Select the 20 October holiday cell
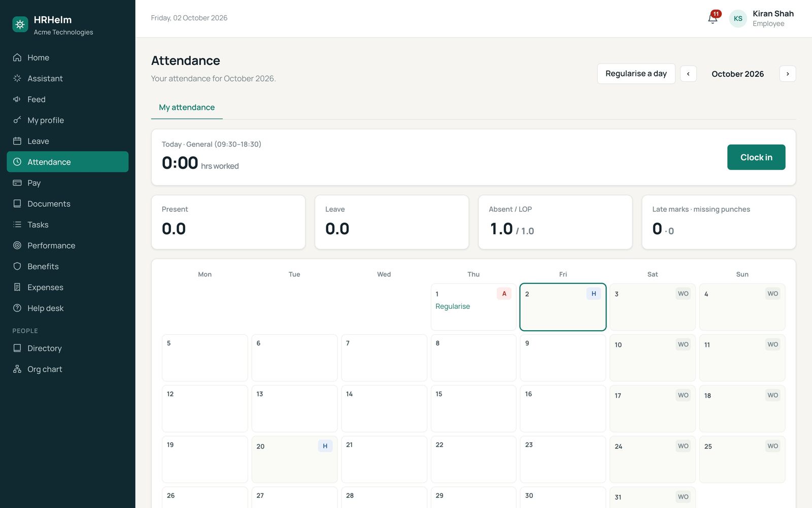The height and width of the screenshot is (508, 812). [x=294, y=459]
